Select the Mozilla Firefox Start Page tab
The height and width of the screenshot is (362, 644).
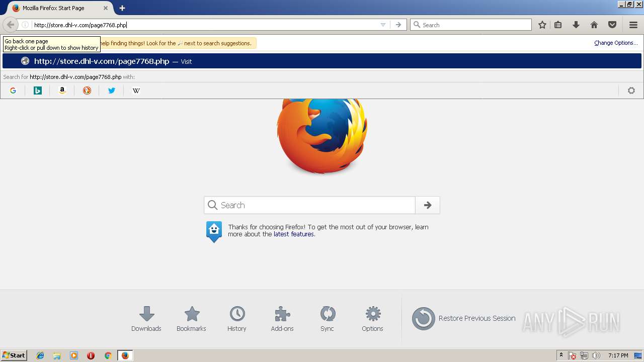[x=60, y=8]
